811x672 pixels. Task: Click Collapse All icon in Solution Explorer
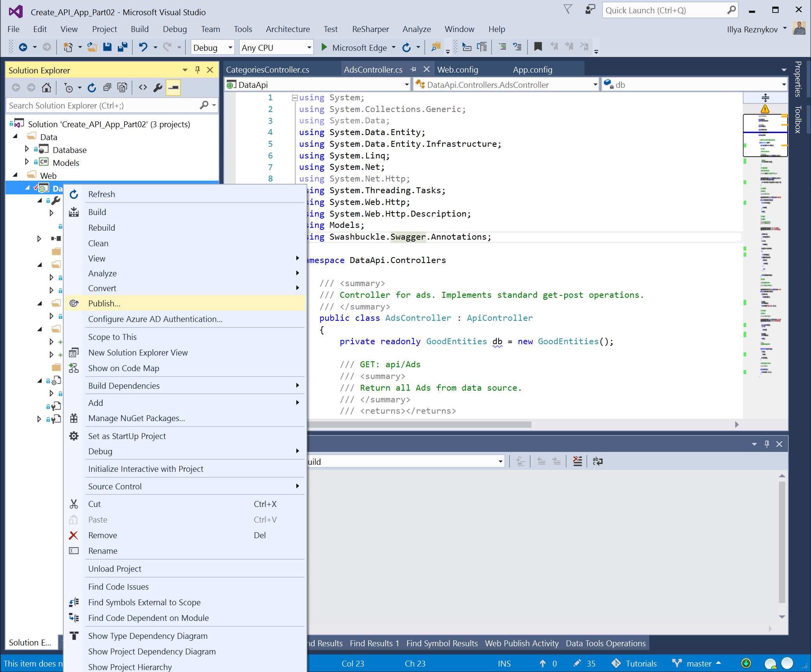coord(107,88)
